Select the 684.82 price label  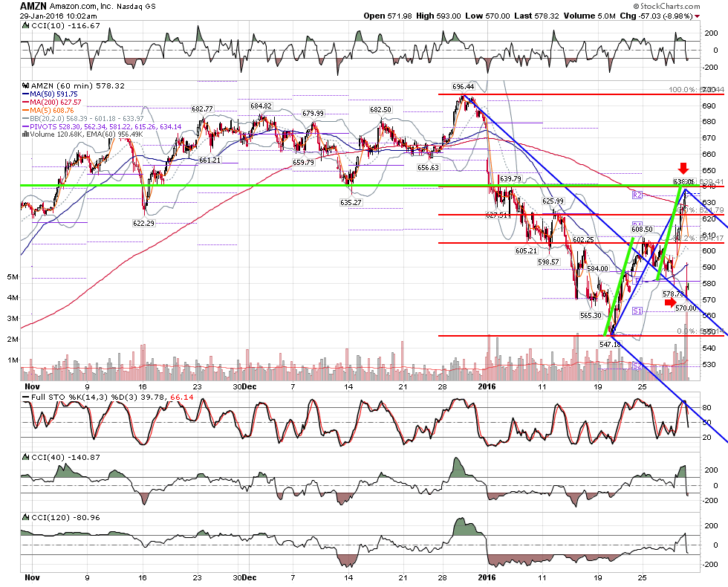tap(261, 106)
